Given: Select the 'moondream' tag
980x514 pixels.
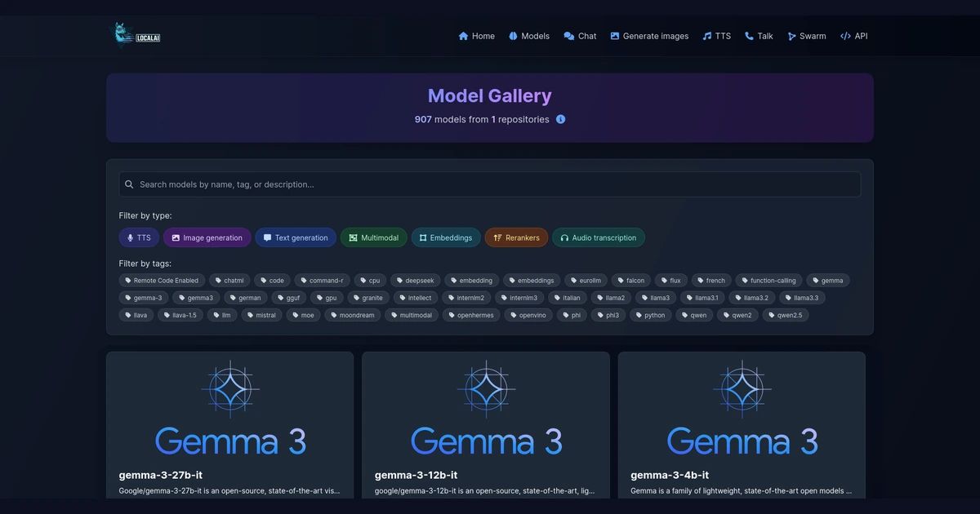Looking at the screenshot, I should [x=352, y=315].
